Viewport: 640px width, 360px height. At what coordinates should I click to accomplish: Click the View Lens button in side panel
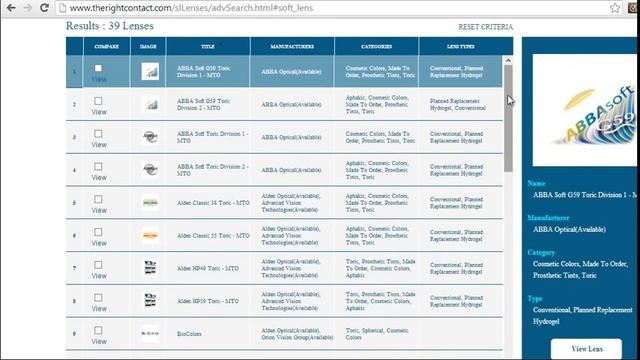pyautogui.click(x=587, y=349)
